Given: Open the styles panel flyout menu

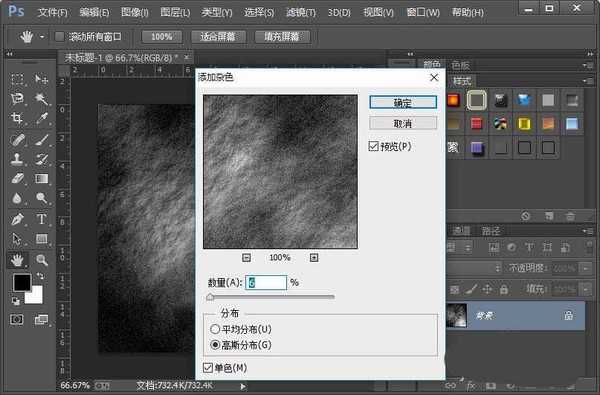Looking at the screenshot, I should 586,81.
